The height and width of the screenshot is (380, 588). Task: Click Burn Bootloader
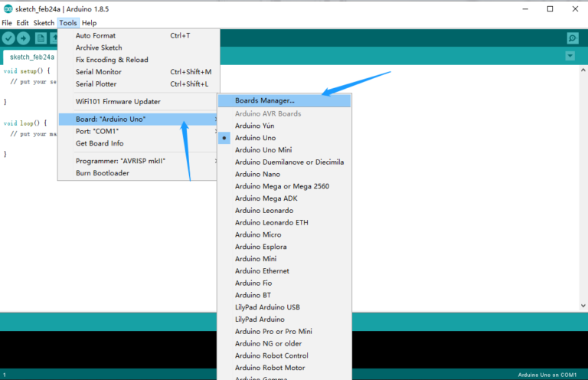[x=102, y=173]
